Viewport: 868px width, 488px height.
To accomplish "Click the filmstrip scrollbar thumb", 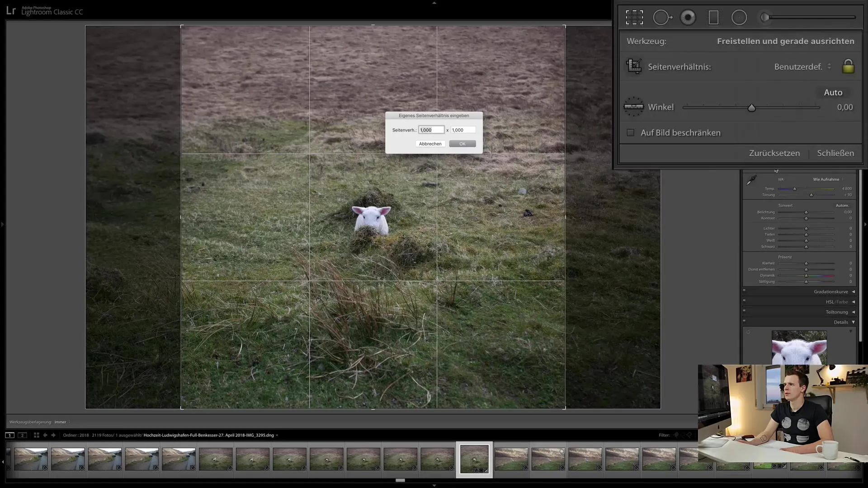I will pos(400,480).
